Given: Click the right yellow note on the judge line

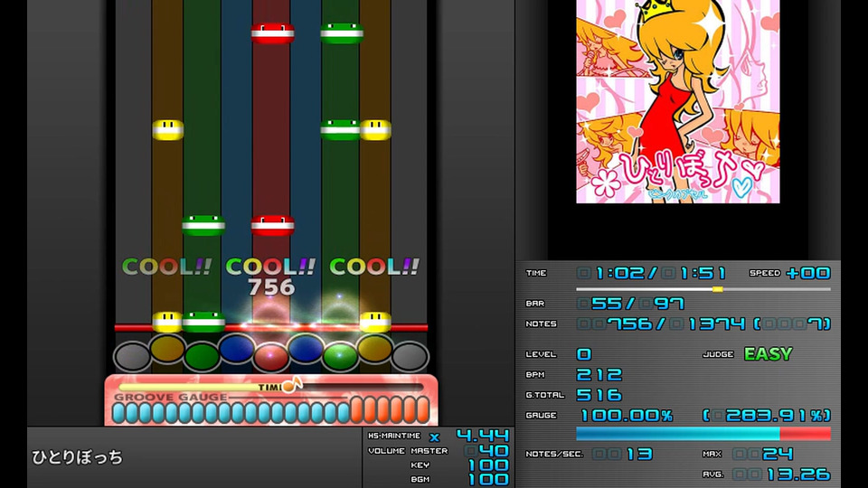Looking at the screenshot, I should tap(375, 322).
